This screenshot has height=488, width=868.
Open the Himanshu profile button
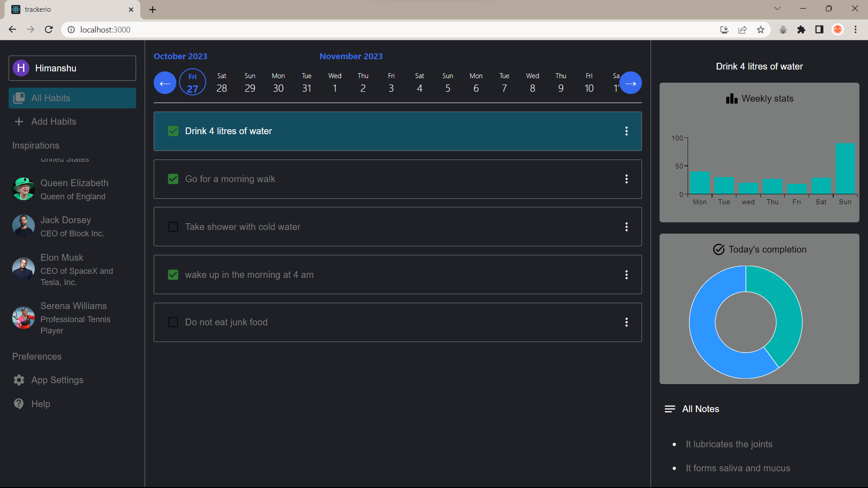click(72, 68)
